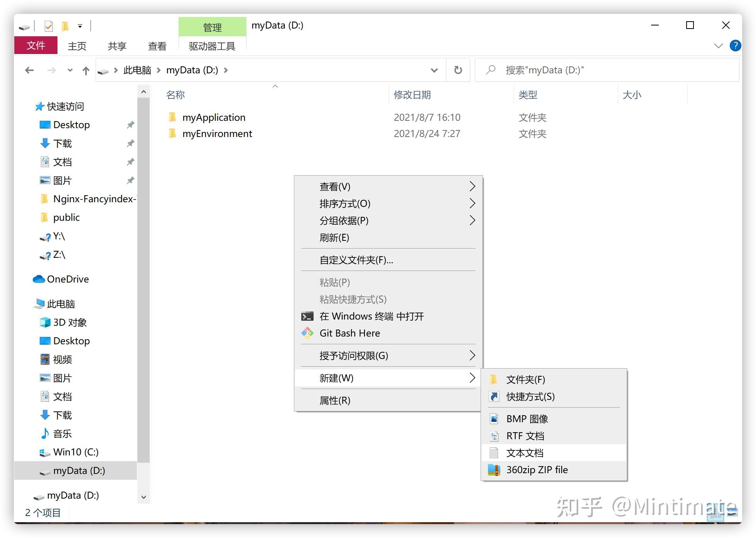756x538 pixels.
Task: Switch to large icons view in the status bar
Action: pyautogui.click(x=732, y=513)
